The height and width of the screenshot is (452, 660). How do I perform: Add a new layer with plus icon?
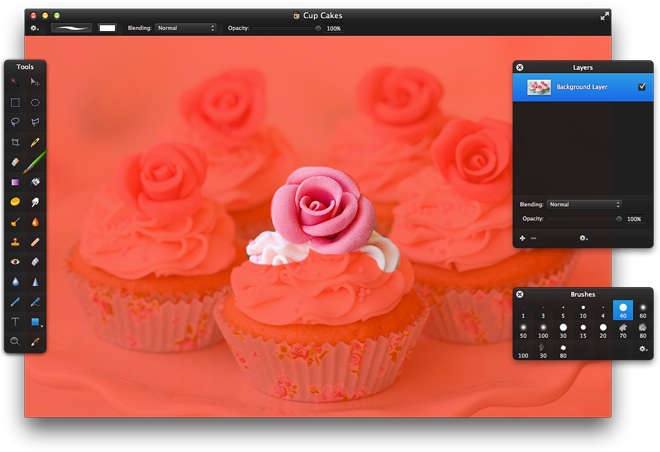tap(522, 238)
